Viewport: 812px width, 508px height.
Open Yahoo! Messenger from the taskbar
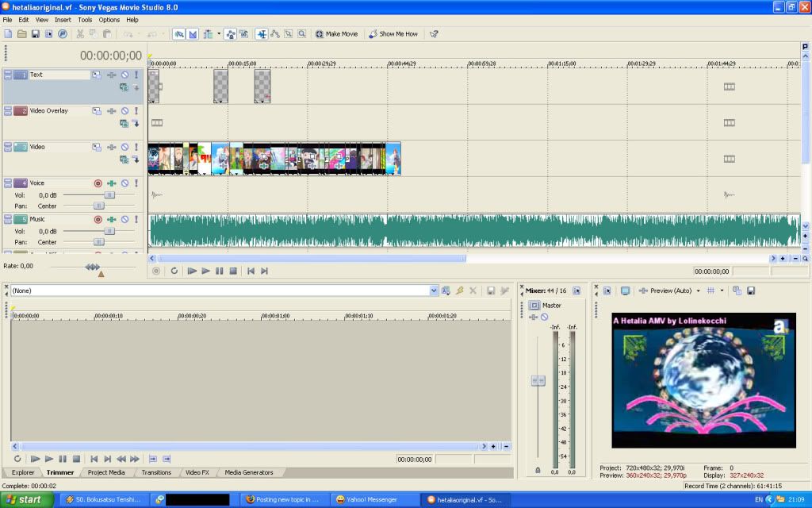click(371, 499)
